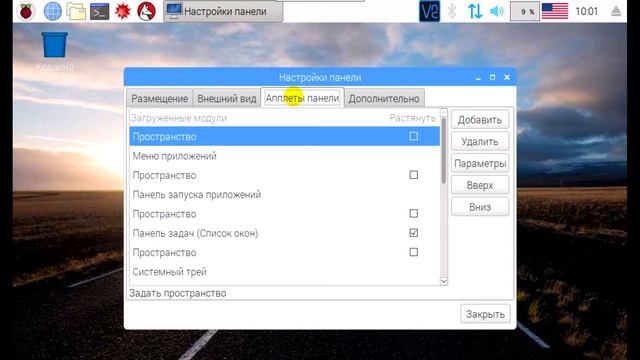Switch to the Размещение tab

tap(160, 98)
